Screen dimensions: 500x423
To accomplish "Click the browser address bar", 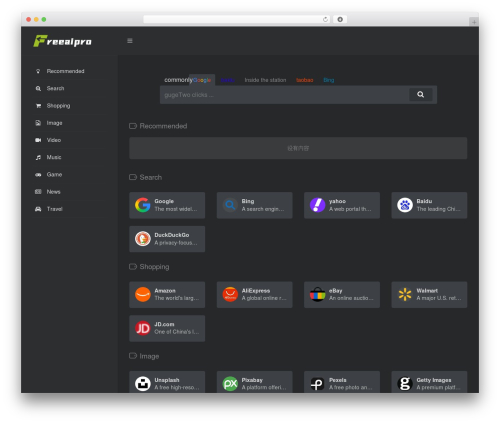I will tap(237, 19).
